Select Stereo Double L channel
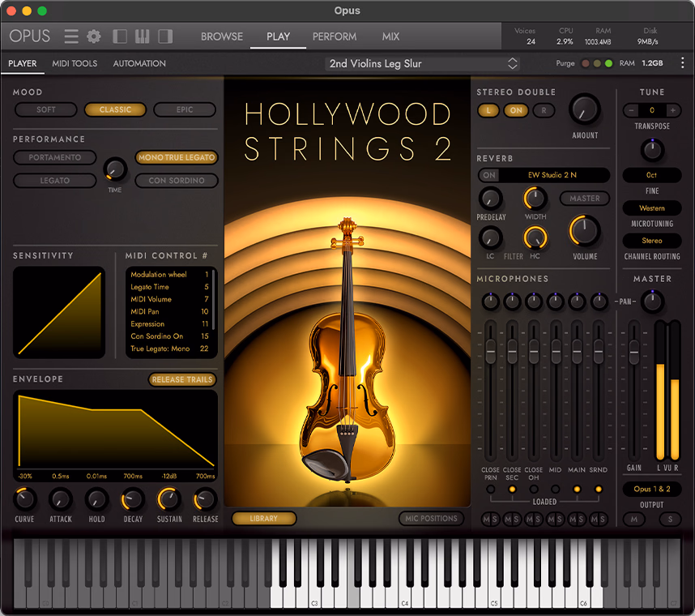 (488, 110)
